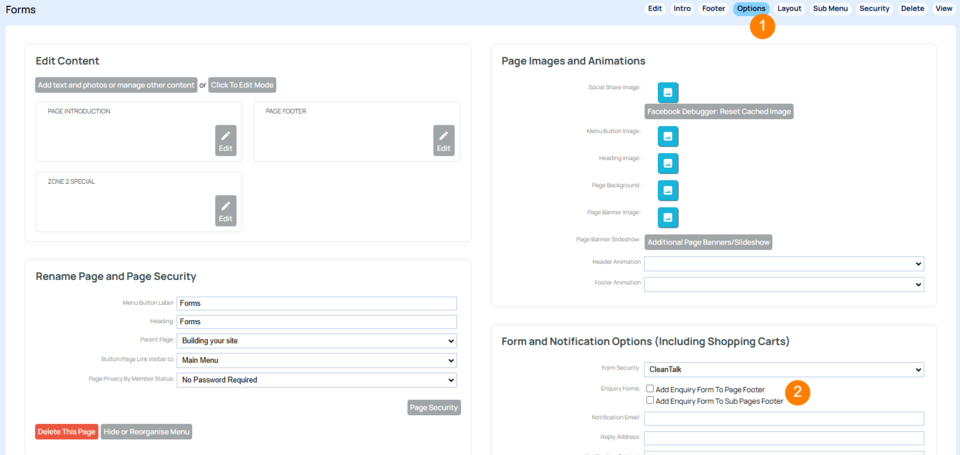Click the Heading Image upload icon
The height and width of the screenshot is (455, 960).
coord(668,163)
